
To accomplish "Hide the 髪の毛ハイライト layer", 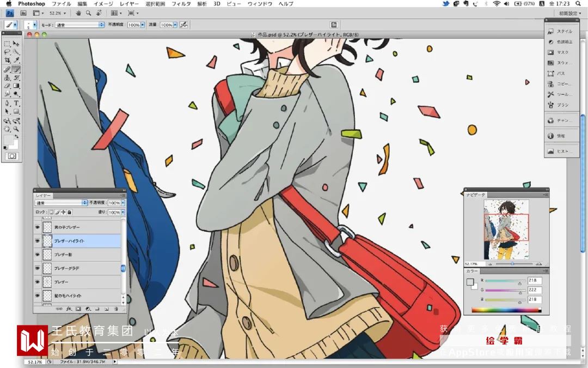I will click(x=38, y=295).
